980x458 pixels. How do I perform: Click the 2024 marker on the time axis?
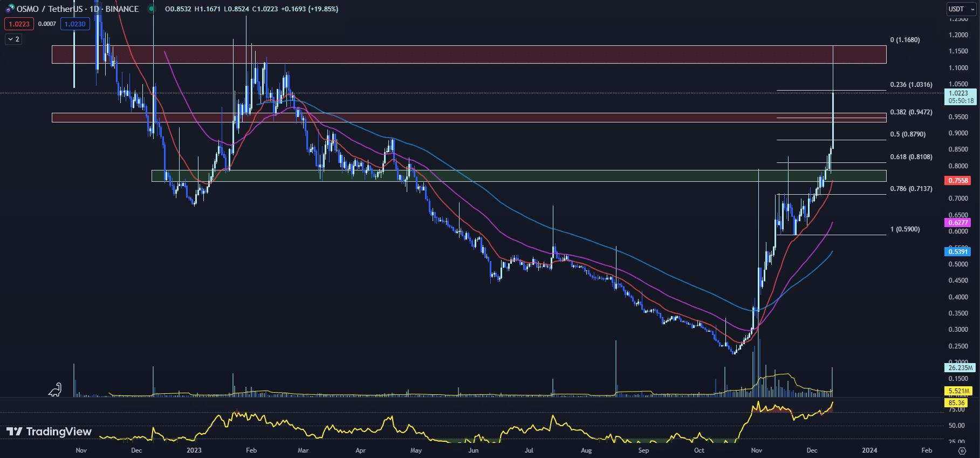click(x=869, y=450)
